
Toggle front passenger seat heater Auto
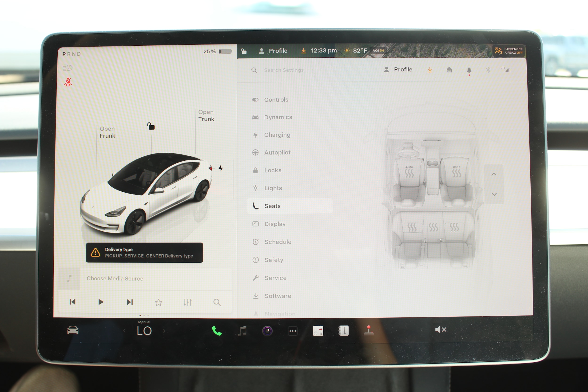point(456,171)
